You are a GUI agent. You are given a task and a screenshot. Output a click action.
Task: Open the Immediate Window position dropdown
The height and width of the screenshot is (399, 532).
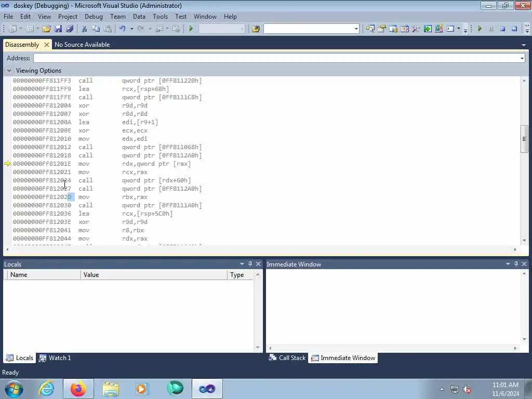tap(508, 264)
